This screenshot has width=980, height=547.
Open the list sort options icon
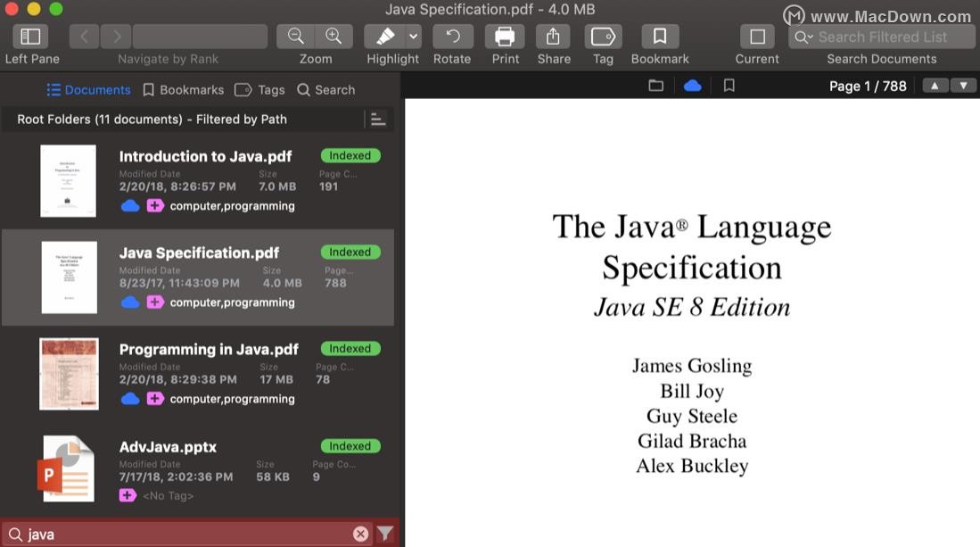[x=377, y=119]
